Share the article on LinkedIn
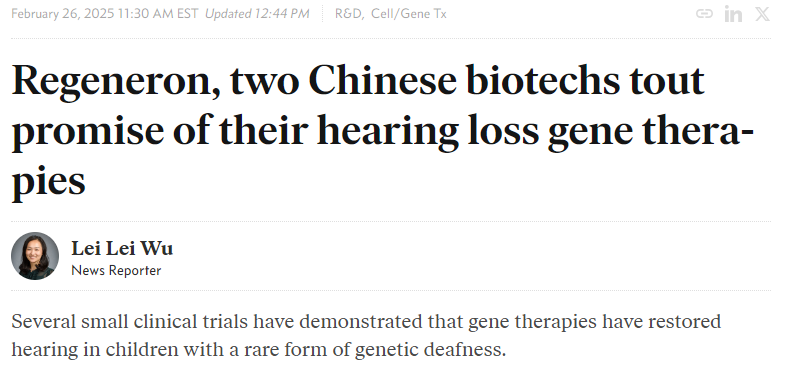The image size is (803, 392). pos(733,14)
